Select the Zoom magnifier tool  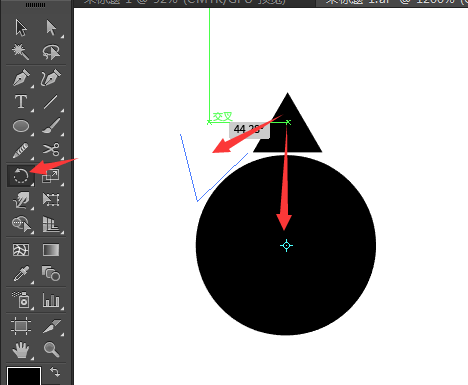51,350
